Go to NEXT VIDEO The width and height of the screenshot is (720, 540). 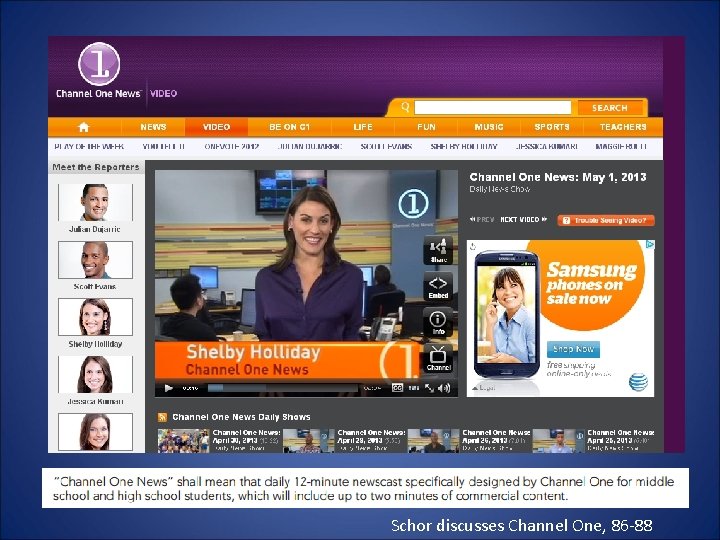point(524,219)
